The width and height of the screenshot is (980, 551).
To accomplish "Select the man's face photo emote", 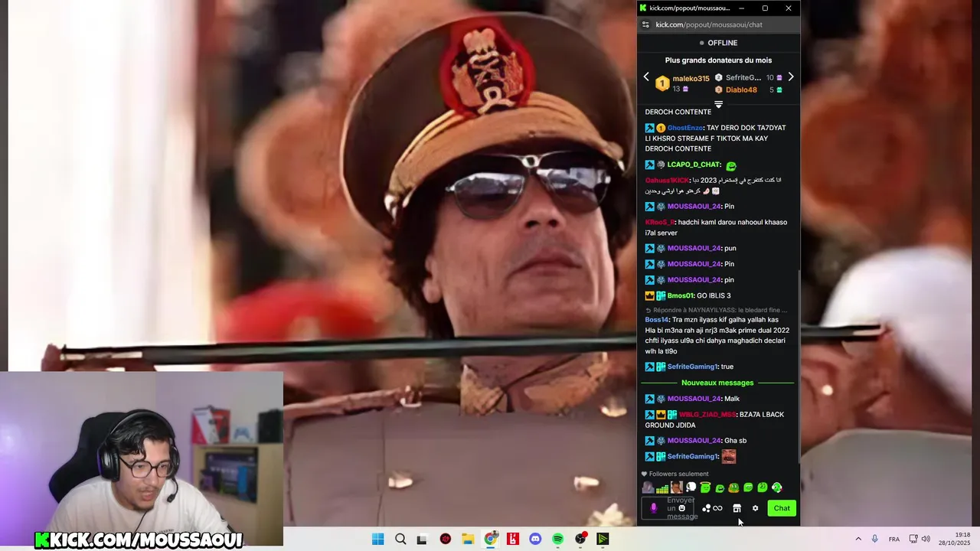I will click(676, 487).
